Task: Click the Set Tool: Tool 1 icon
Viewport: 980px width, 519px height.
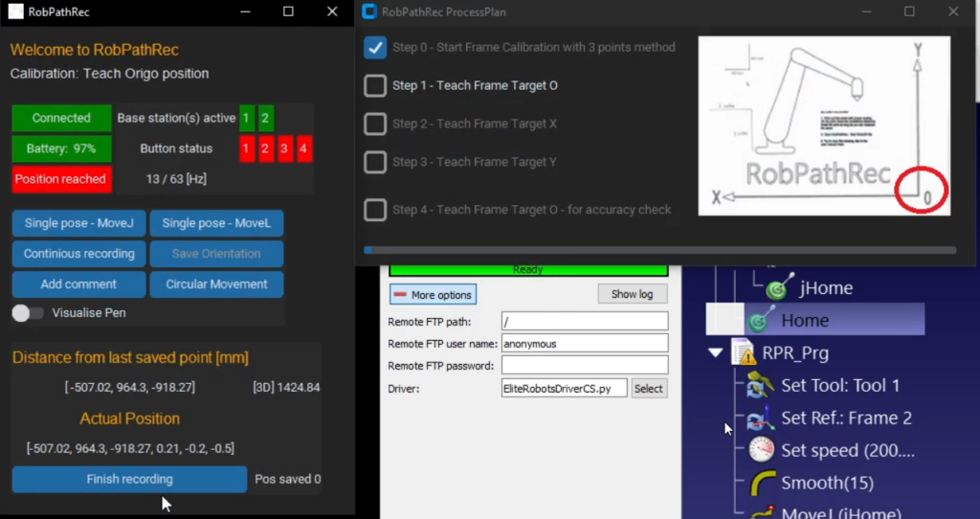Action: [x=760, y=385]
